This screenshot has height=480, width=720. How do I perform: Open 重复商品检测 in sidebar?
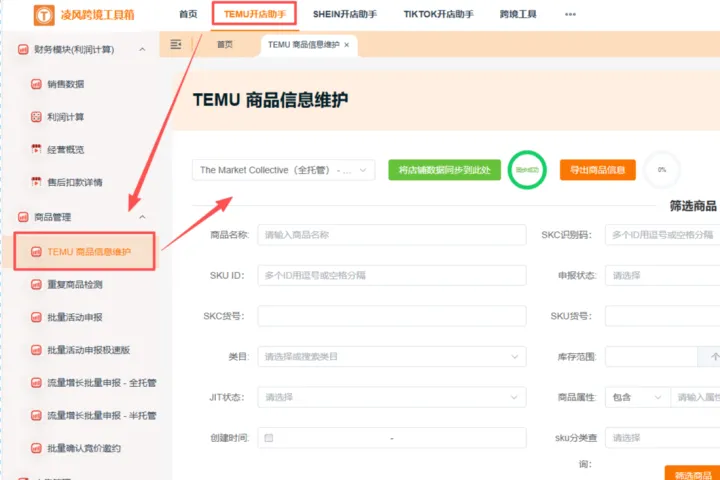coord(75,284)
